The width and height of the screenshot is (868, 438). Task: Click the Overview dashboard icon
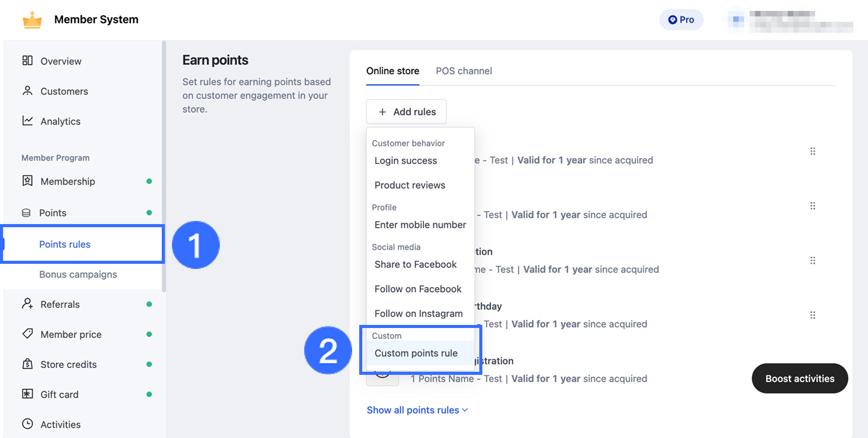tap(27, 61)
